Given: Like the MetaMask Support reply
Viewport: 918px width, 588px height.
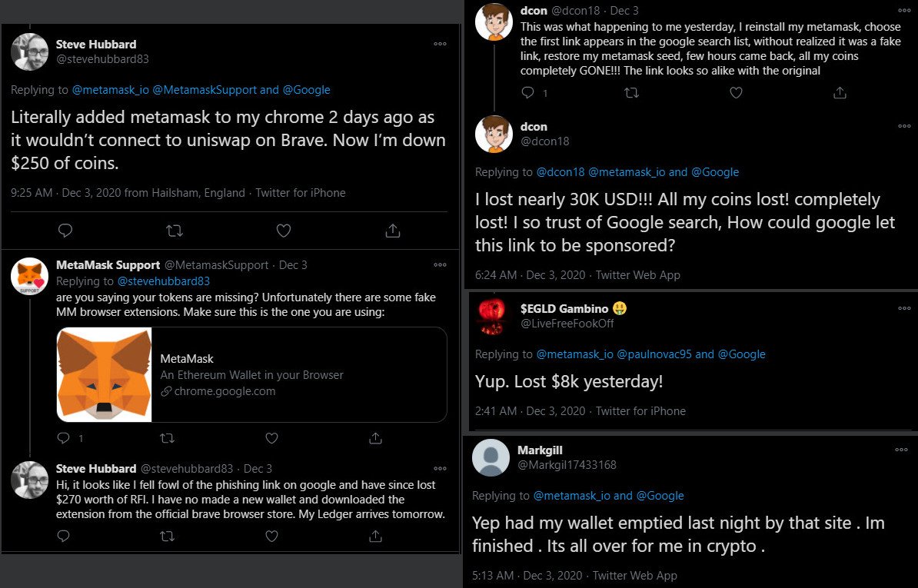Looking at the screenshot, I should [x=271, y=437].
